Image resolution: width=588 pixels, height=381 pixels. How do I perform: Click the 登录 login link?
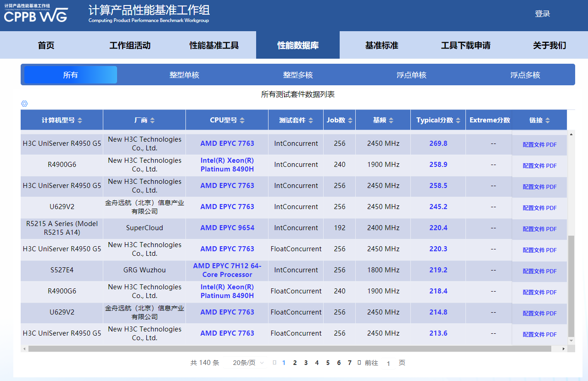pos(542,14)
